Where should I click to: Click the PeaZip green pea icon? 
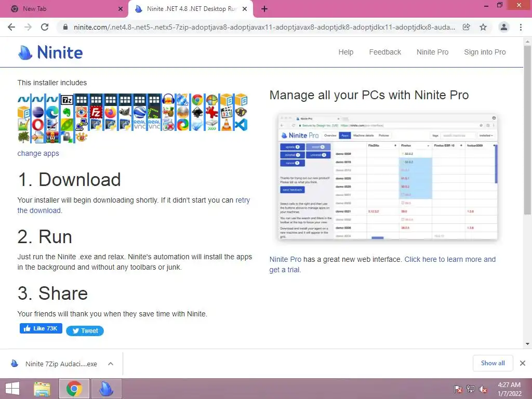pyautogui.click(x=66, y=124)
